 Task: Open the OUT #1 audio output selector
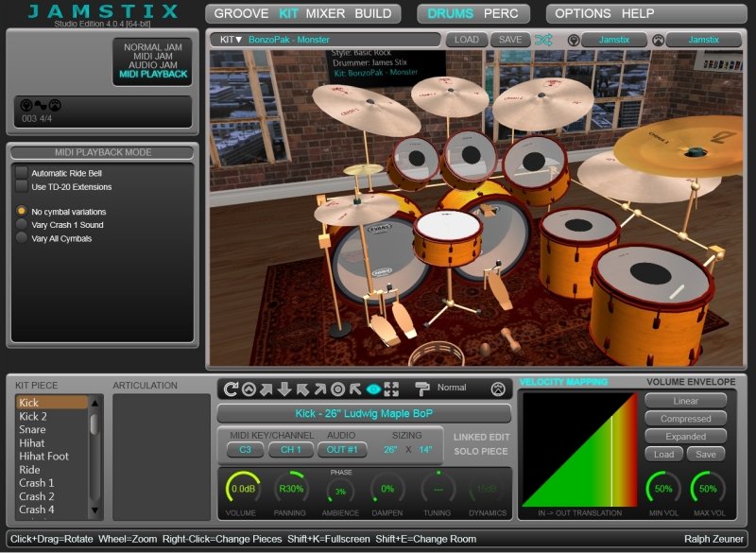[342, 449]
